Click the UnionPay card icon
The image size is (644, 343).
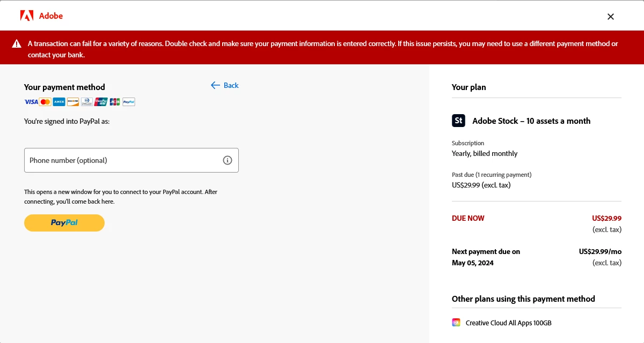pos(101,102)
